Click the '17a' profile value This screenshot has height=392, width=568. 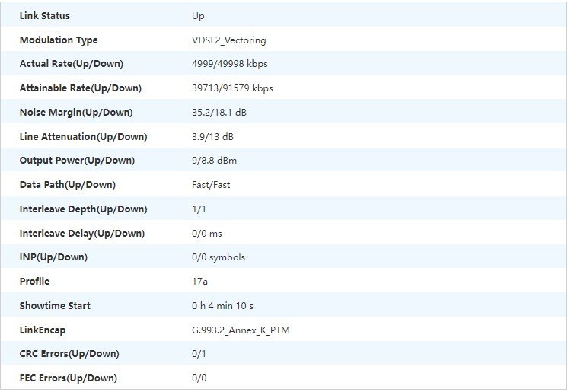point(199,282)
